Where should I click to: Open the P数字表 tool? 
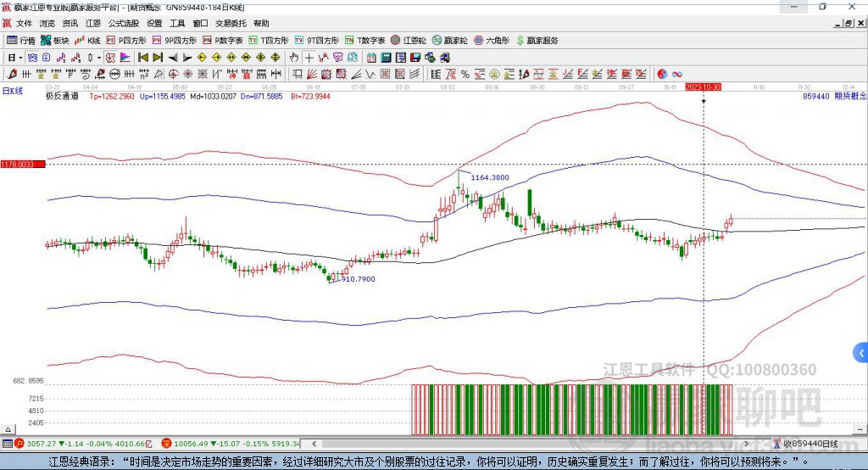coord(223,41)
